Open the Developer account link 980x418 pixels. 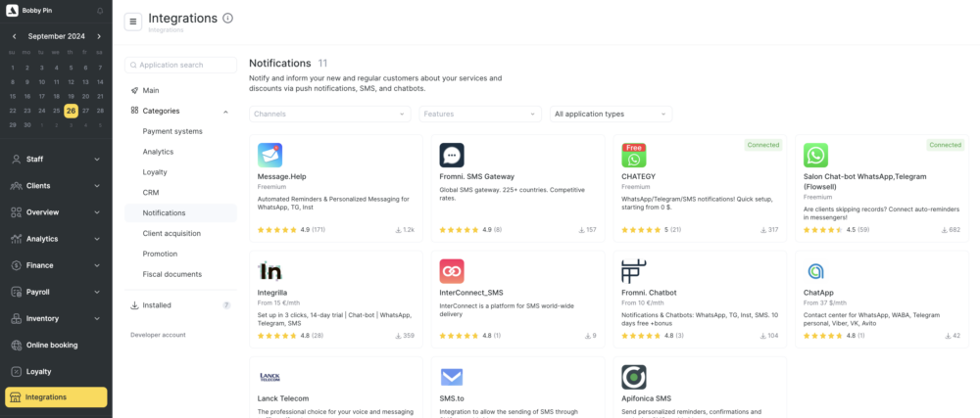[158, 335]
